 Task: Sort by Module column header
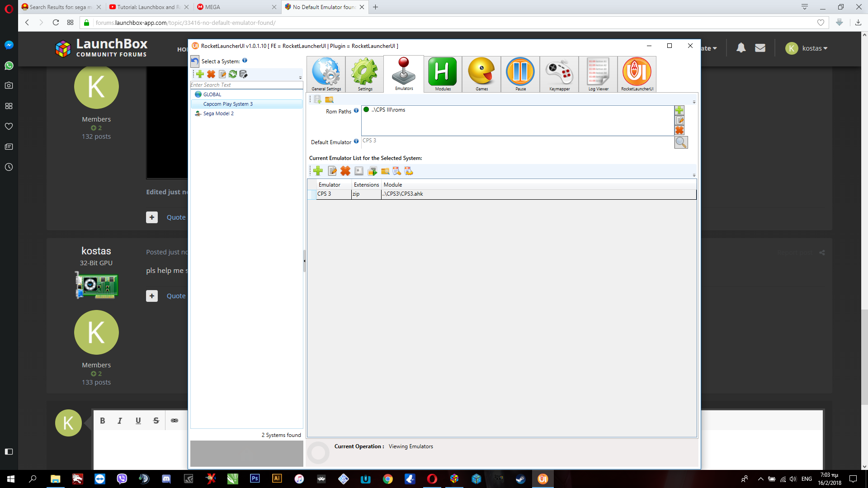coord(539,185)
